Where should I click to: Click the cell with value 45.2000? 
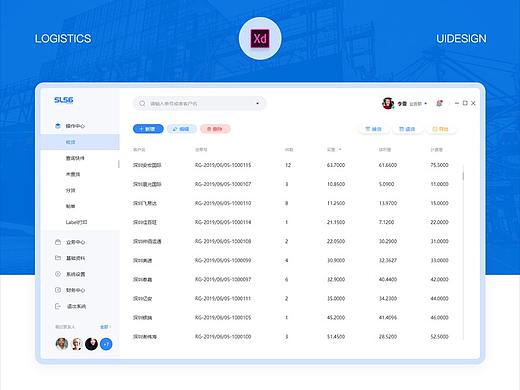pyautogui.click(x=336, y=317)
